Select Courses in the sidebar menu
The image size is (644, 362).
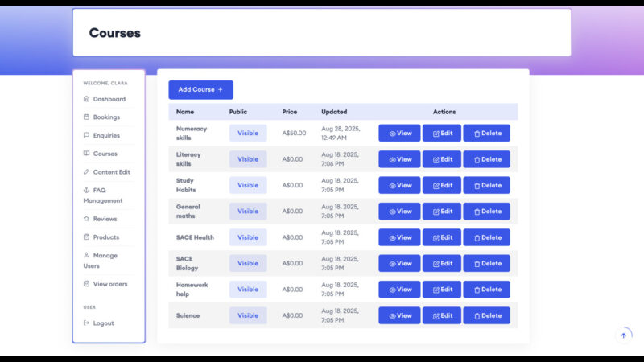coord(100,154)
